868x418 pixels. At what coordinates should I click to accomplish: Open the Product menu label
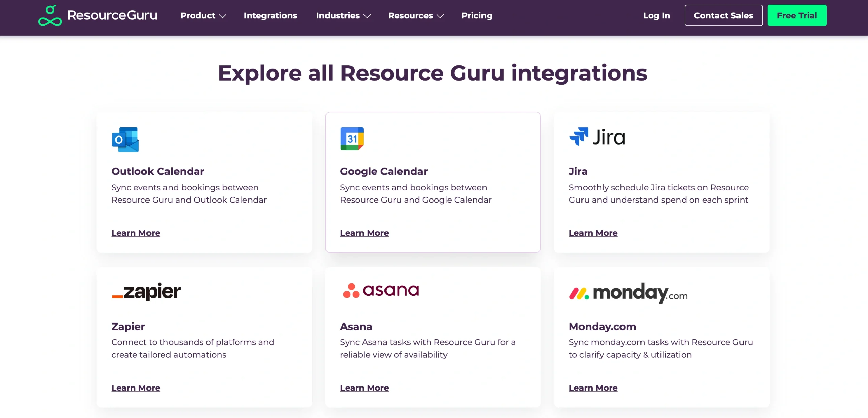click(x=198, y=16)
